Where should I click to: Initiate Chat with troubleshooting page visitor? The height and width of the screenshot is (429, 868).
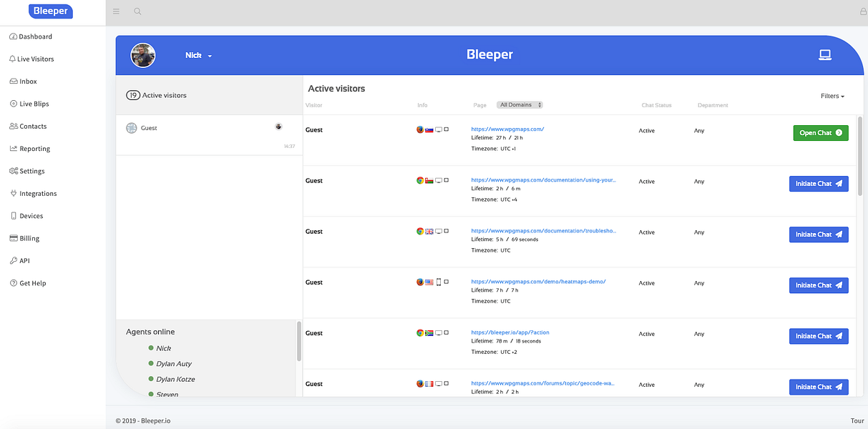(x=819, y=235)
